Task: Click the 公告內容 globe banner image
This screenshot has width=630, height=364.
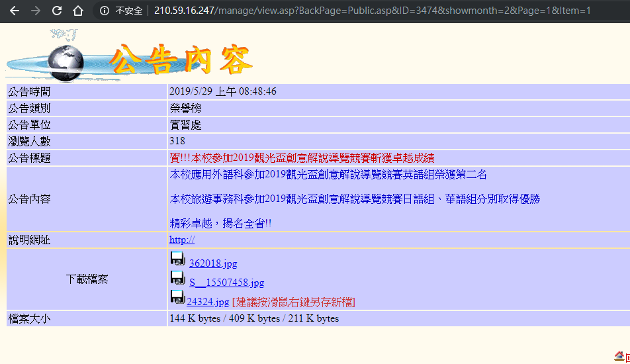Action: (130, 56)
